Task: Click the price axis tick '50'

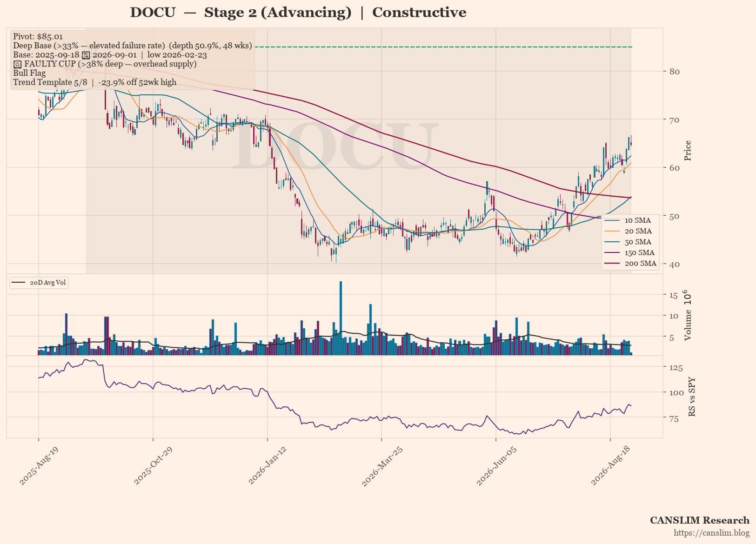Action: 674,216
